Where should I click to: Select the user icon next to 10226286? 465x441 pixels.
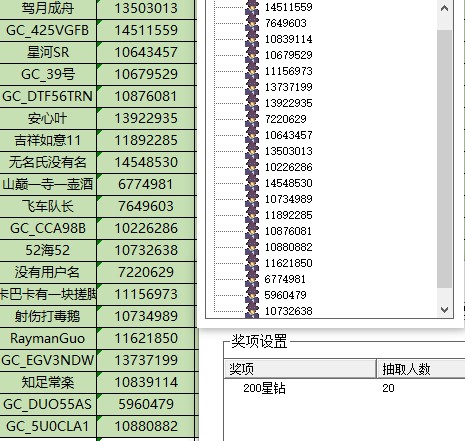click(x=252, y=167)
